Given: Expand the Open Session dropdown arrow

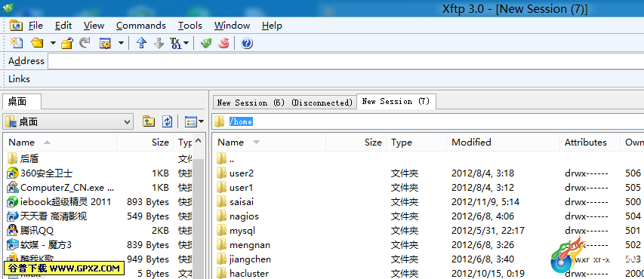Looking at the screenshot, I should coord(53,43).
